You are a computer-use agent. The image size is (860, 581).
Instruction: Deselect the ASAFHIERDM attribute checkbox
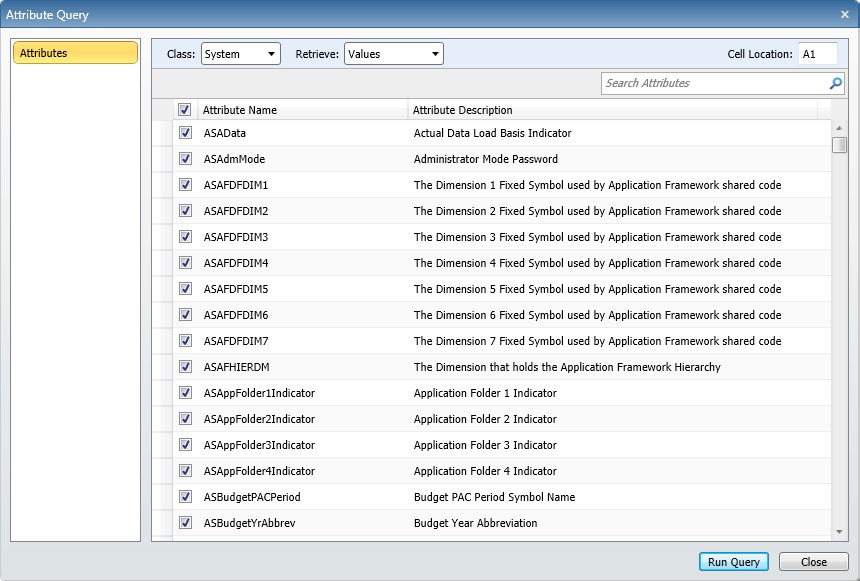[x=185, y=367]
